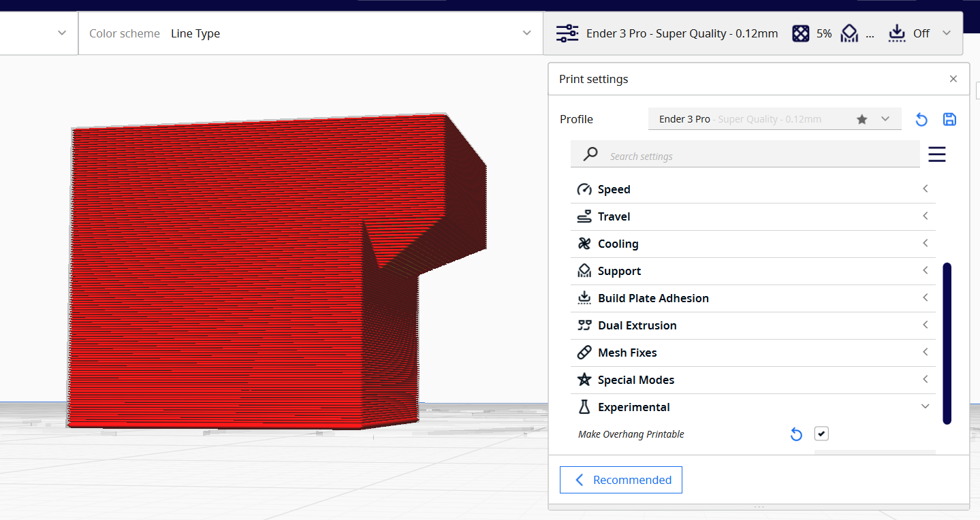Viewport: 980px width, 520px height.
Task: Click the Print settings panel title
Action: (594, 79)
